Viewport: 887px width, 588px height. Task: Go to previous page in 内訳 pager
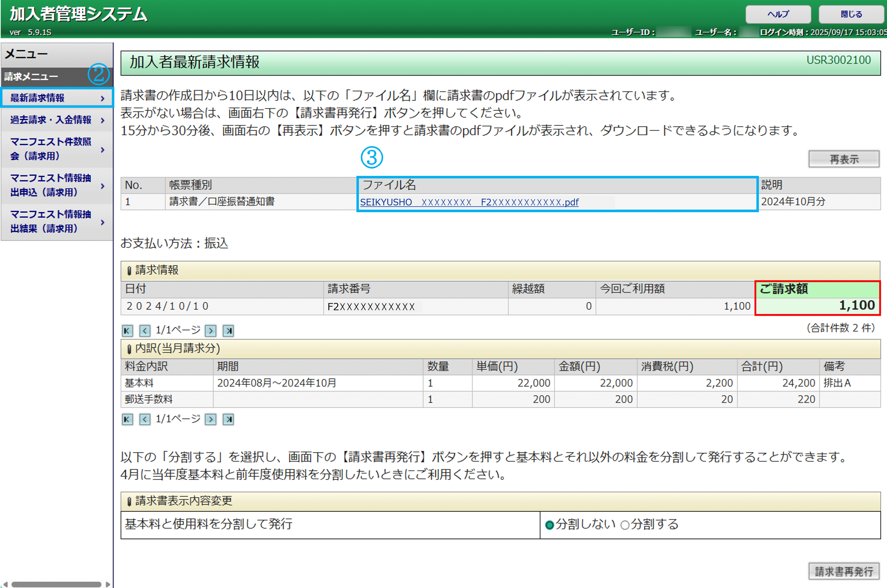[145, 419]
